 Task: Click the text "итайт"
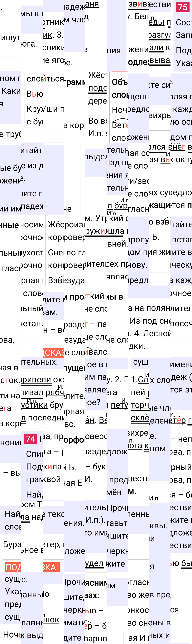32,150
